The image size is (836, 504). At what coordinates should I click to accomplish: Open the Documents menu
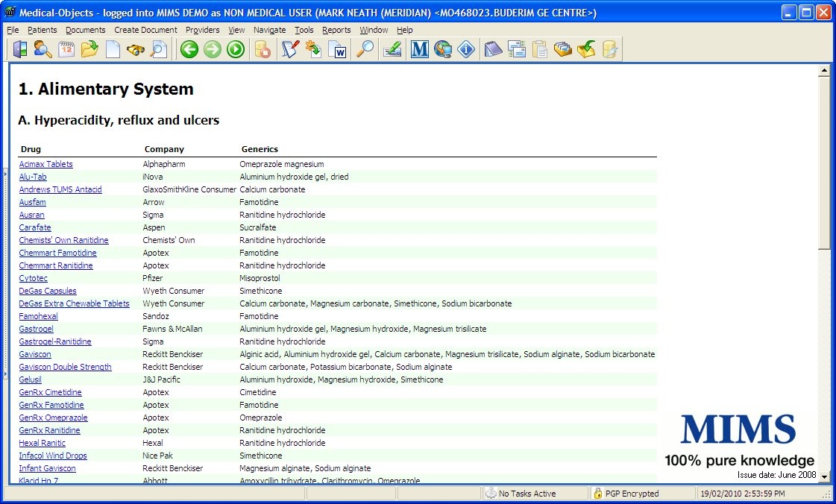[x=85, y=30]
